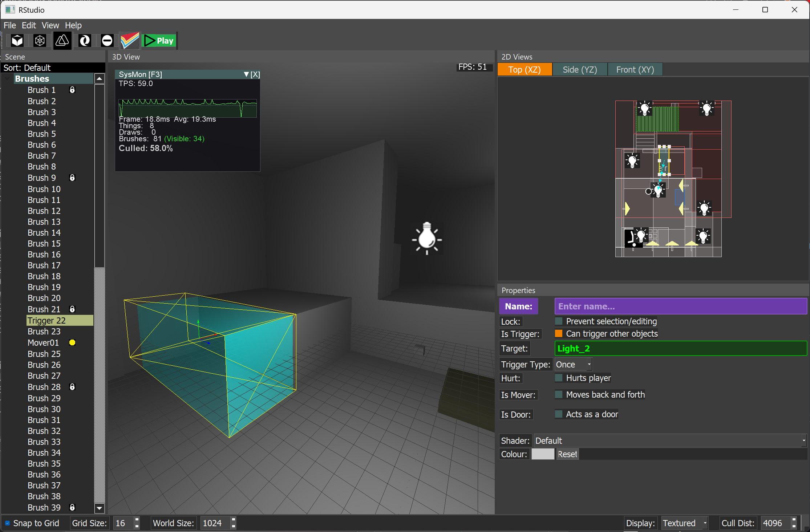Toggle Snap to Grid checkbox
Screen dimensions: 810x532
coord(7,523)
